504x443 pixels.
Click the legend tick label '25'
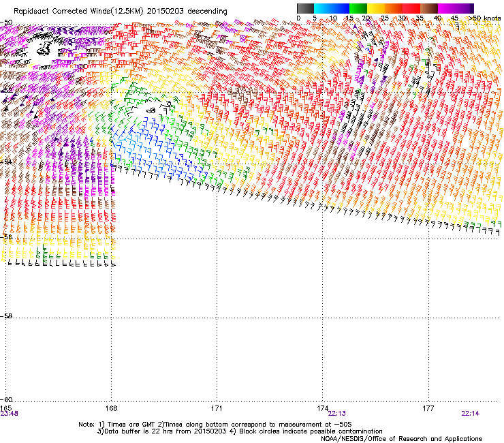[385, 18]
